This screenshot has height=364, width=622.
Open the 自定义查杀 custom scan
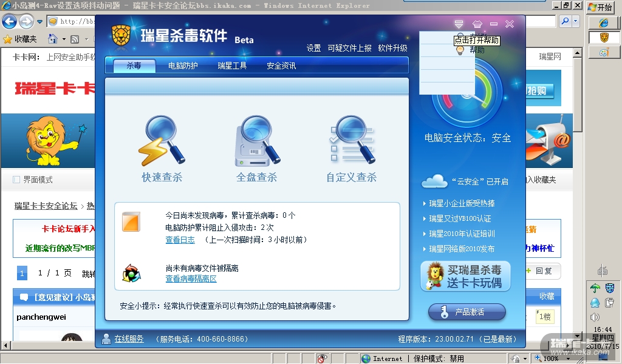click(x=352, y=149)
